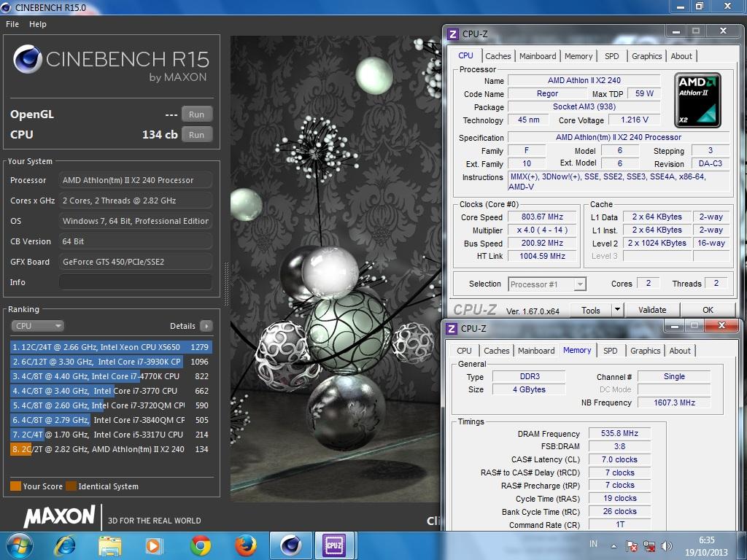
Task: Launch Google Chrome from the taskbar
Action: pyautogui.click(x=200, y=545)
